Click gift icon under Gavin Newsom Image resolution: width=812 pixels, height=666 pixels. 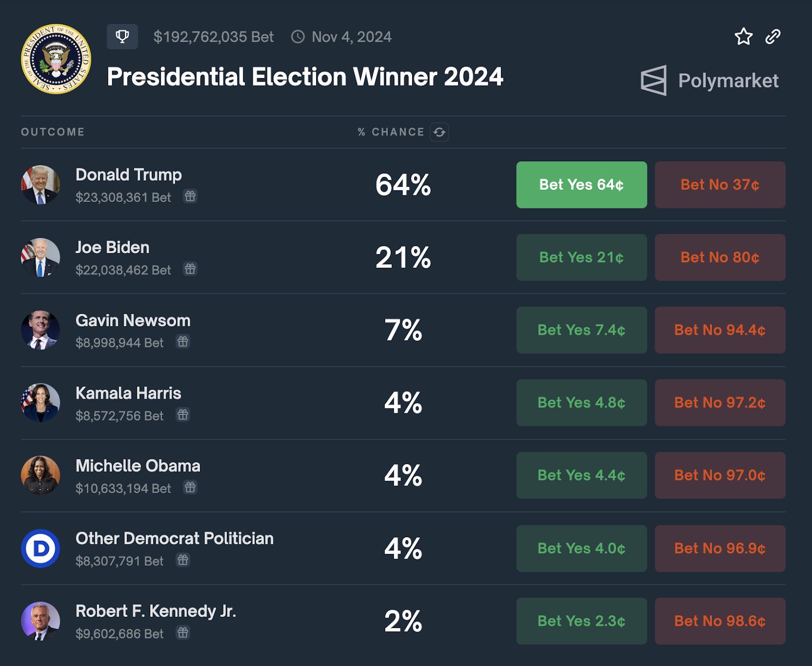click(x=183, y=342)
